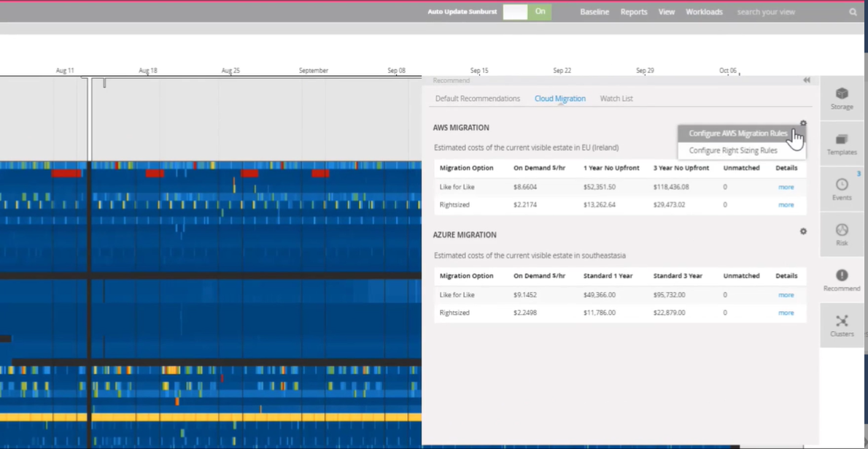
Task: Click the Sep 08 timeline date
Action: pyautogui.click(x=396, y=70)
